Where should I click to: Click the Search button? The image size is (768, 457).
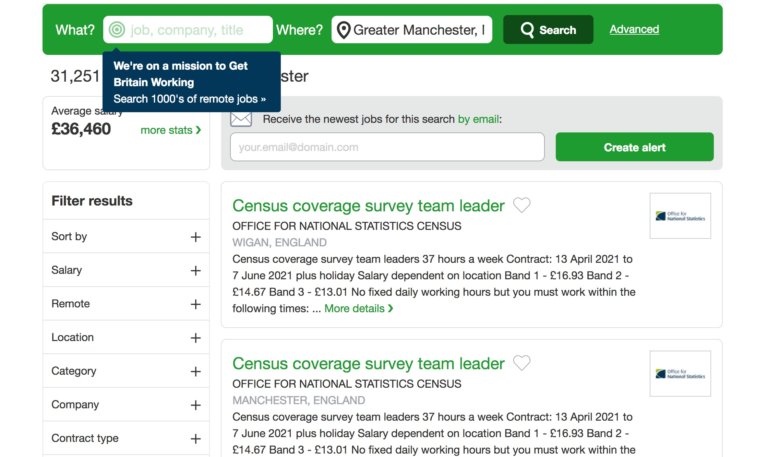tap(548, 30)
